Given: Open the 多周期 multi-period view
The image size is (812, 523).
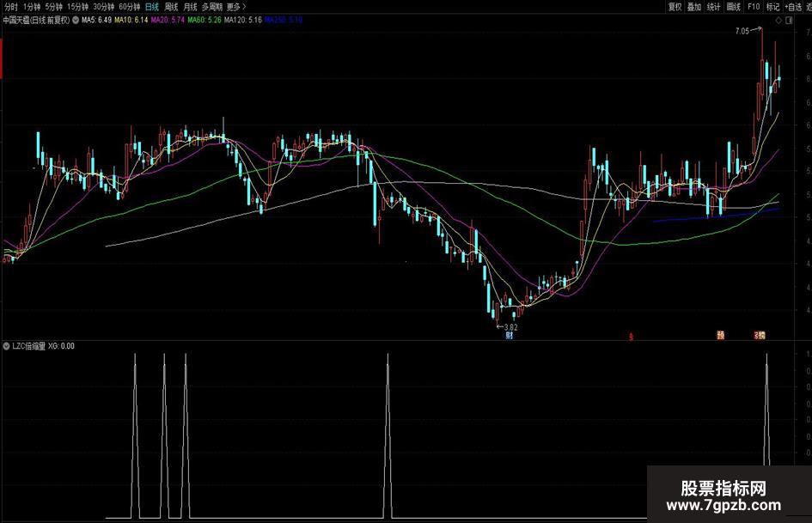Looking at the screenshot, I should (211, 7).
